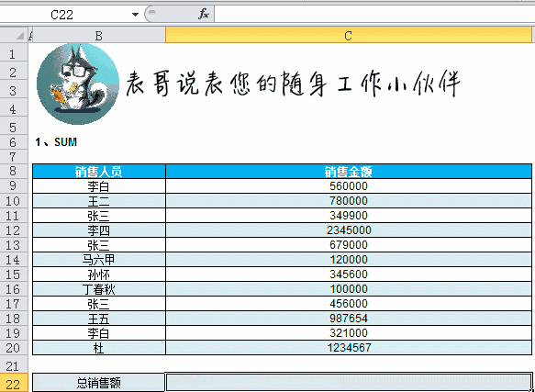Select the cell with 456000
Image resolution: width=535 pixels, height=392 pixels.
tap(349, 304)
